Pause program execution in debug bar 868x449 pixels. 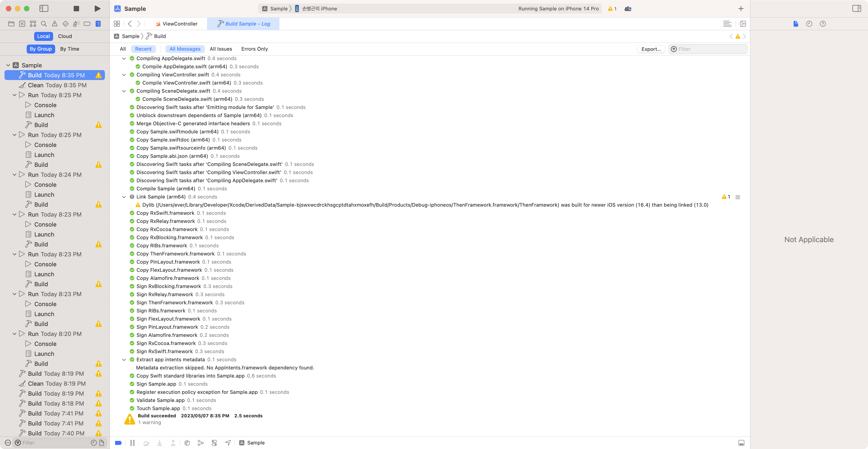132,443
